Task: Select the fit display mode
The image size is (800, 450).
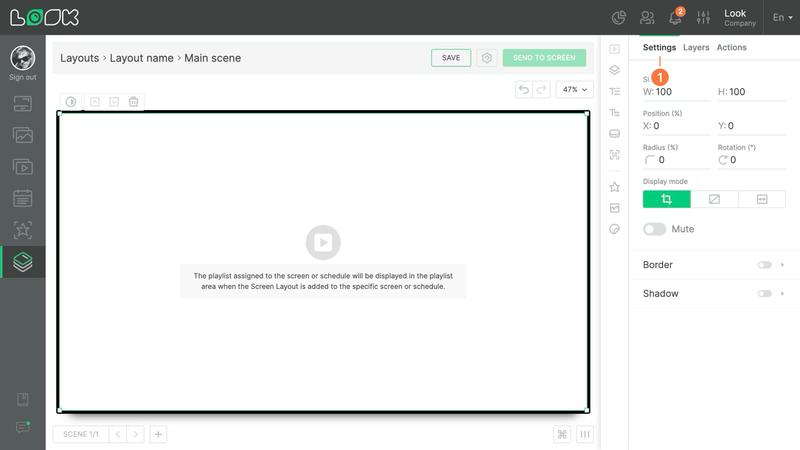Action: coord(714,199)
